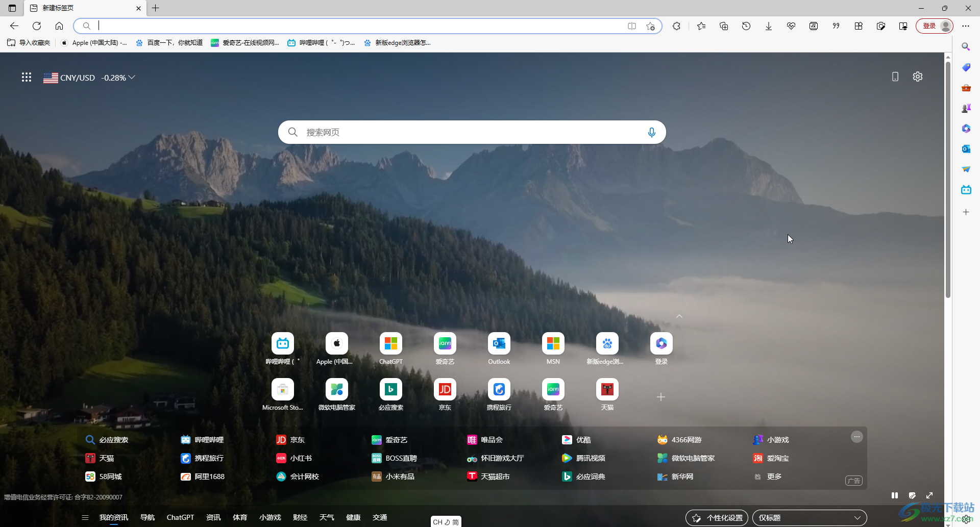The width and height of the screenshot is (980, 527).
Task: Pause the animated background video
Action: pos(895,495)
